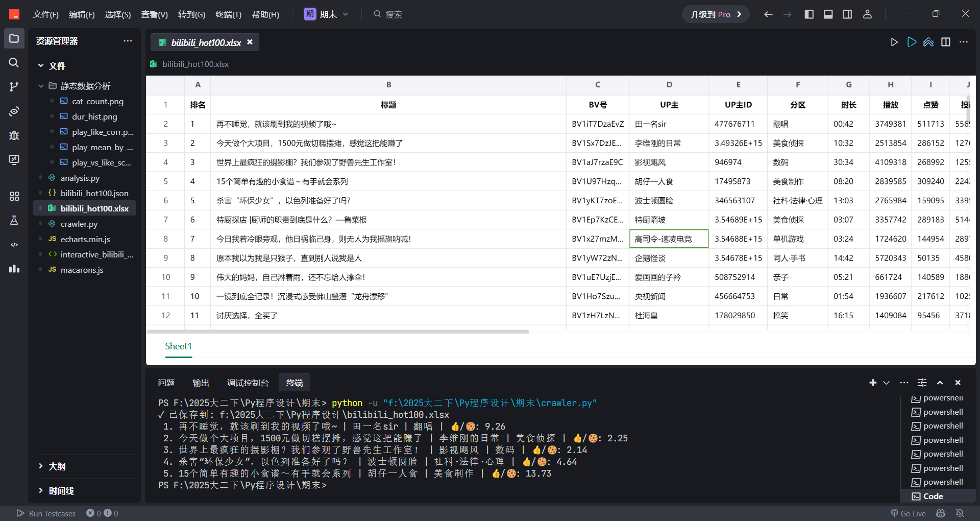The image size is (980, 521).
Task: Click Run Testcases in status bar
Action: (x=46, y=513)
